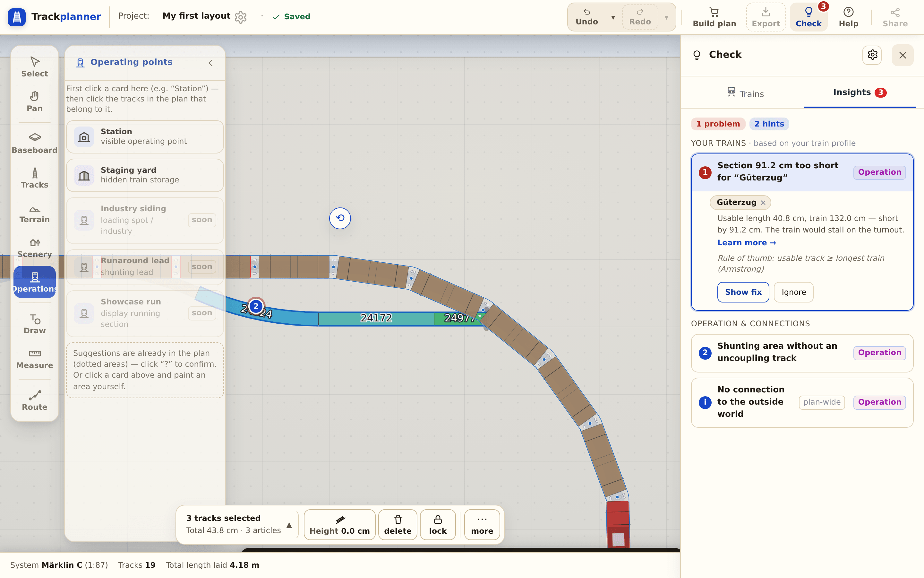Screen dimensions: 924x578
Task: Click Undo button
Action: [x=587, y=17]
